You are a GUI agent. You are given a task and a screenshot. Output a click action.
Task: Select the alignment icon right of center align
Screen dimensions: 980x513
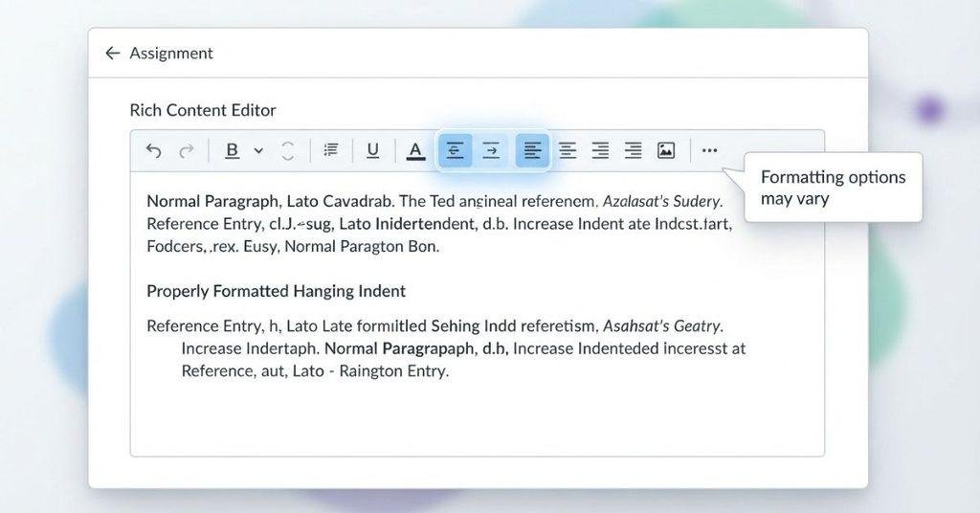pos(600,150)
